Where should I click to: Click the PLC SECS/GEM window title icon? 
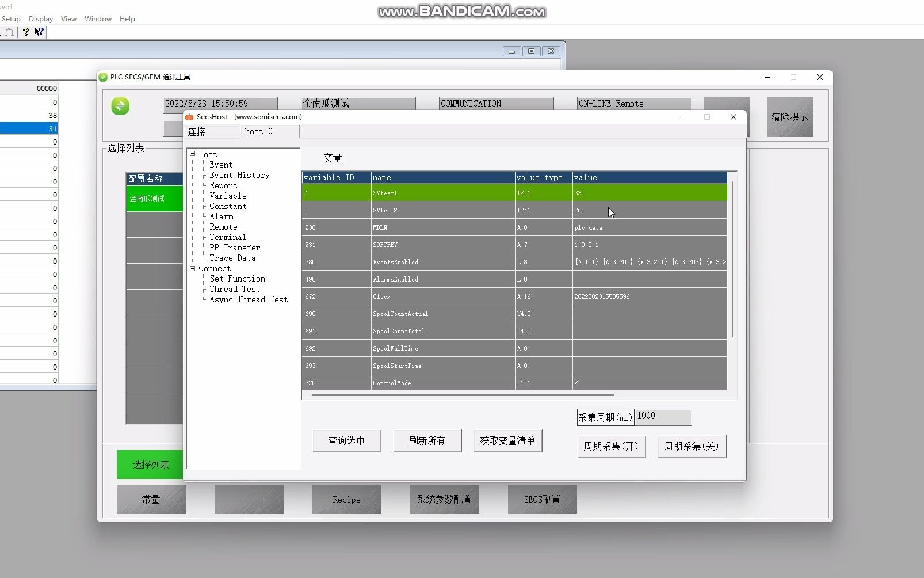coord(103,77)
